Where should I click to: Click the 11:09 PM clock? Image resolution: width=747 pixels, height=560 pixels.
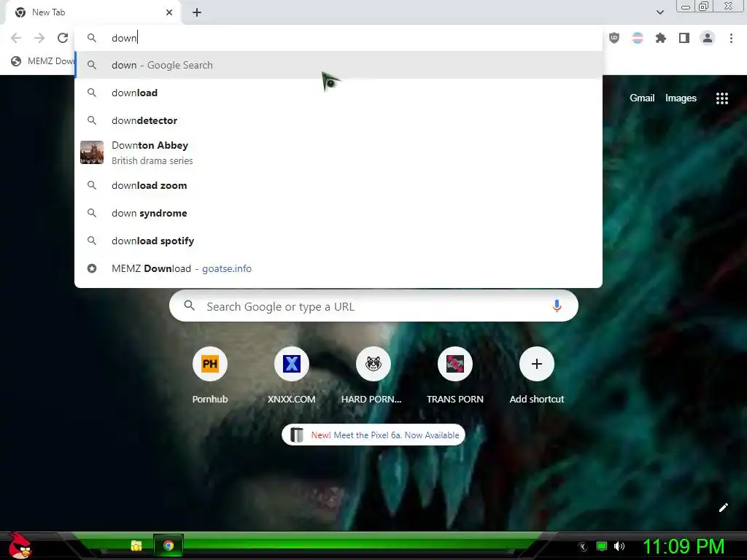tap(684, 546)
